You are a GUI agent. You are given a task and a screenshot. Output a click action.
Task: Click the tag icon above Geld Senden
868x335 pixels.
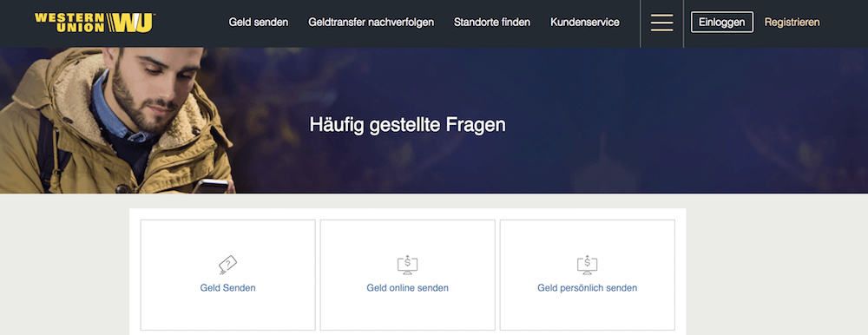(x=227, y=265)
